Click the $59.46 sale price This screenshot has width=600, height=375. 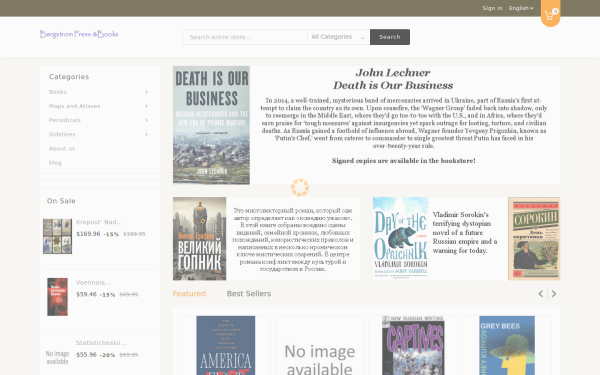86,294
